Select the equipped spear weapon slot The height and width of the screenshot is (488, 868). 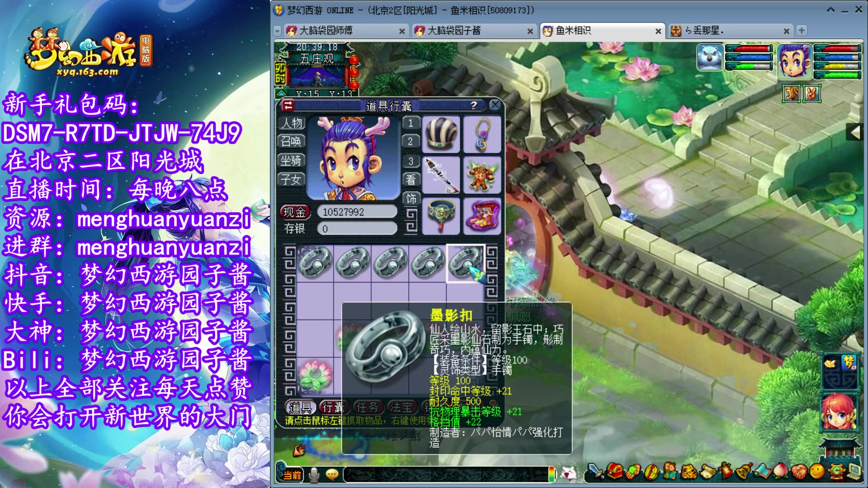point(441,175)
